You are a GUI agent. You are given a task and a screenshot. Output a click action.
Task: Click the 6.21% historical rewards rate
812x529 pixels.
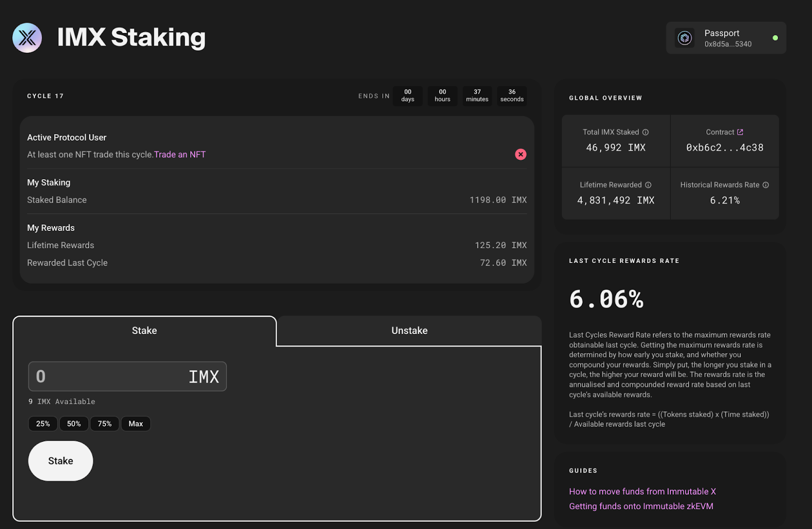tap(725, 201)
